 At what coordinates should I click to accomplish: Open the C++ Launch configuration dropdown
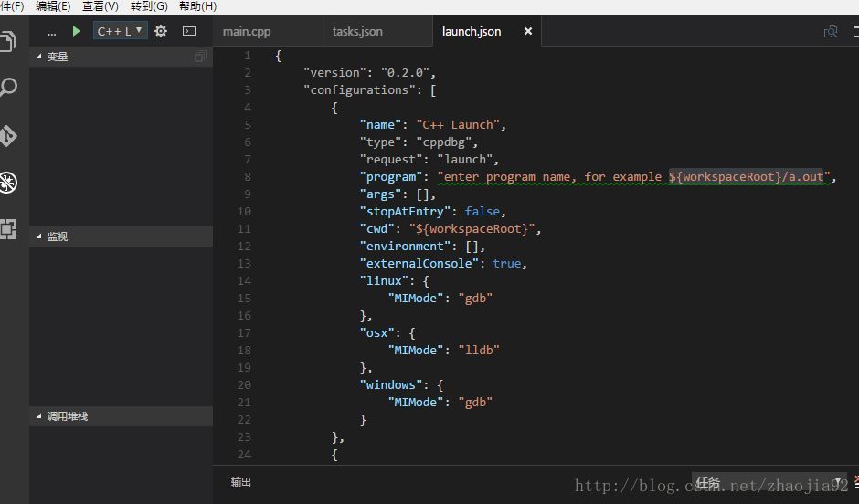tap(121, 31)
